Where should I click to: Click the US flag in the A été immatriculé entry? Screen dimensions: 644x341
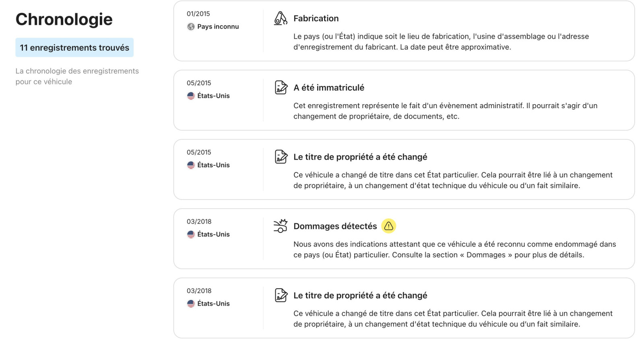[x=191, y=96]
